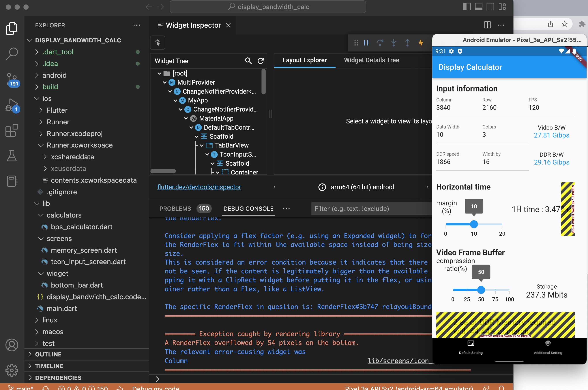
Task: Search within the Widget Tree
Action: click(248, 61)
